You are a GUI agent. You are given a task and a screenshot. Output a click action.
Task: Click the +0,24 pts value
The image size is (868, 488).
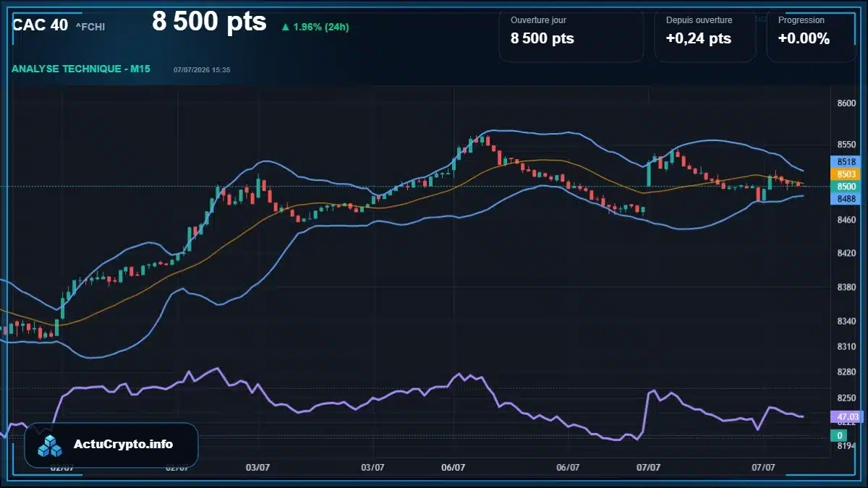coord(699,39)
